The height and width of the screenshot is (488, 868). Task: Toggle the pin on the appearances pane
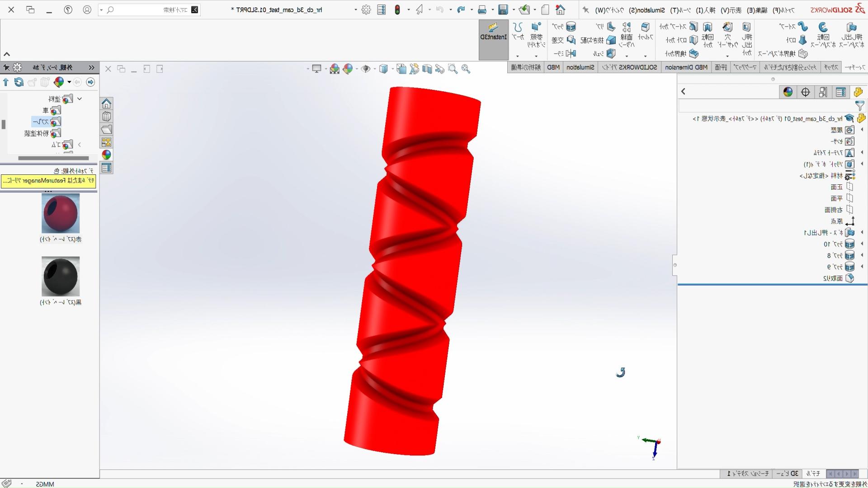(x=6, y=67)
